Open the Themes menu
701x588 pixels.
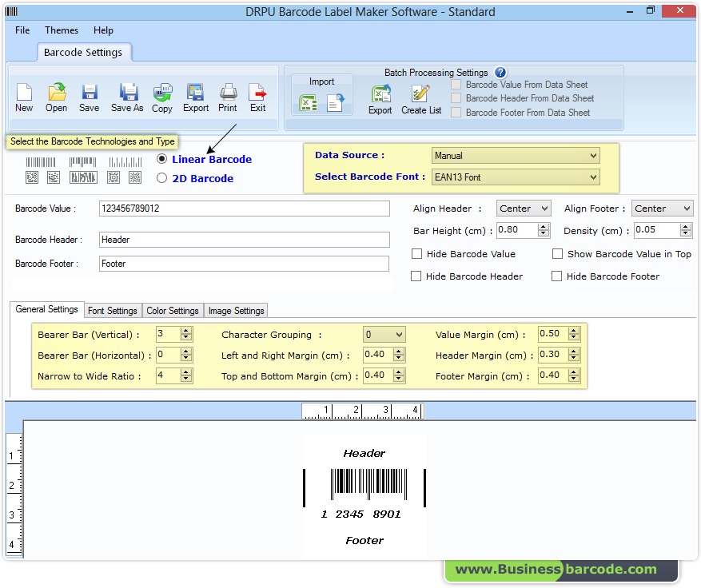pos(62,30)
